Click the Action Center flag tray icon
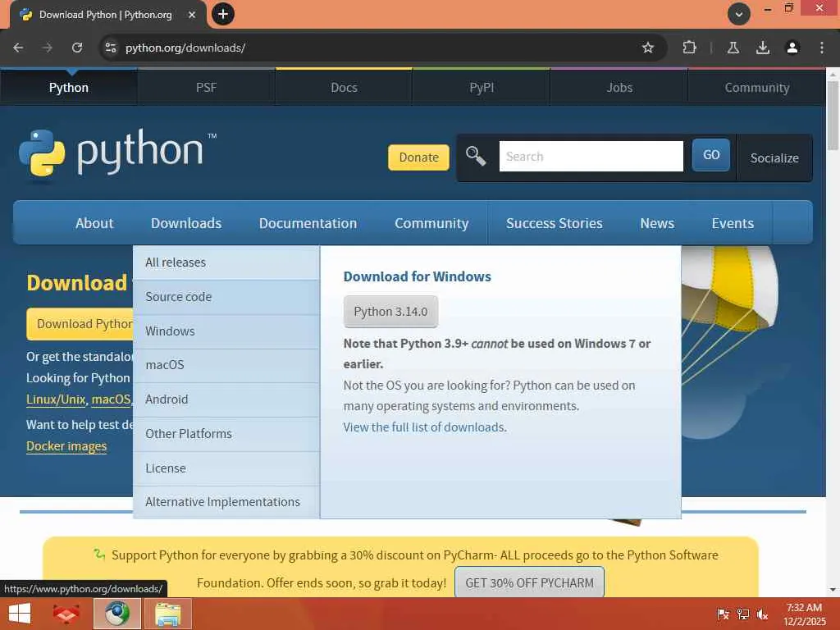Screen dimensions: 840x630 [x=723, y=614]
